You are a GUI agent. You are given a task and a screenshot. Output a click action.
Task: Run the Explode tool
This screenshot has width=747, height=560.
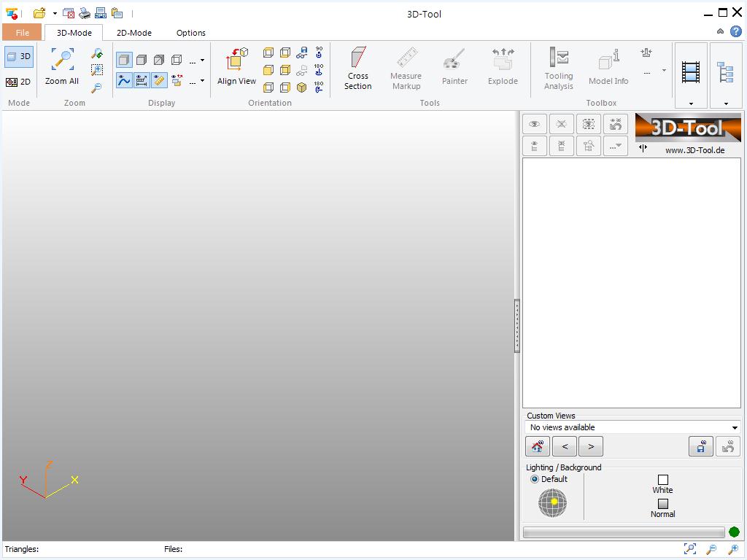503,66
